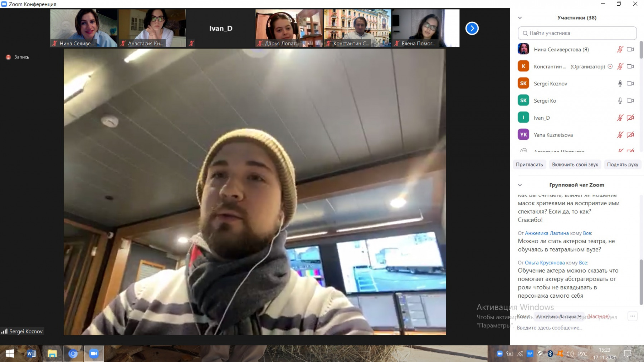The height and width of the screenshot is (362, 644).
Task: Select the Константин video thumbnail
Action: 357,28
